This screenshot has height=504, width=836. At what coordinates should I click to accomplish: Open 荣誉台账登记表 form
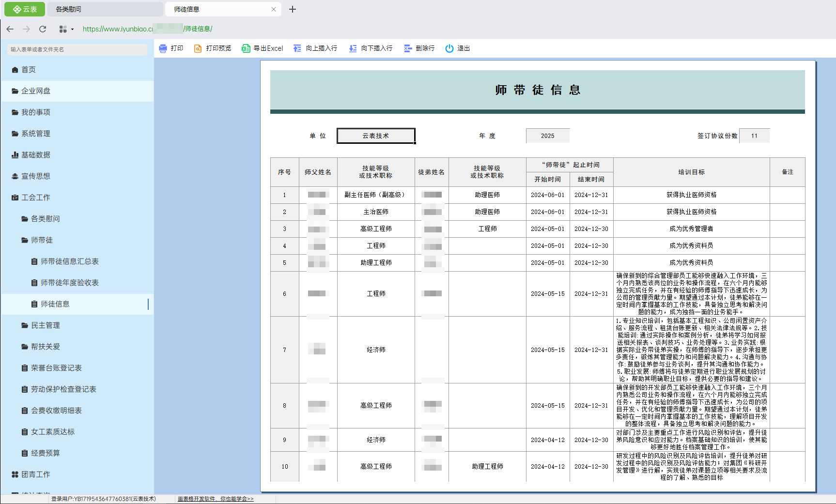(x=56, y=368)
